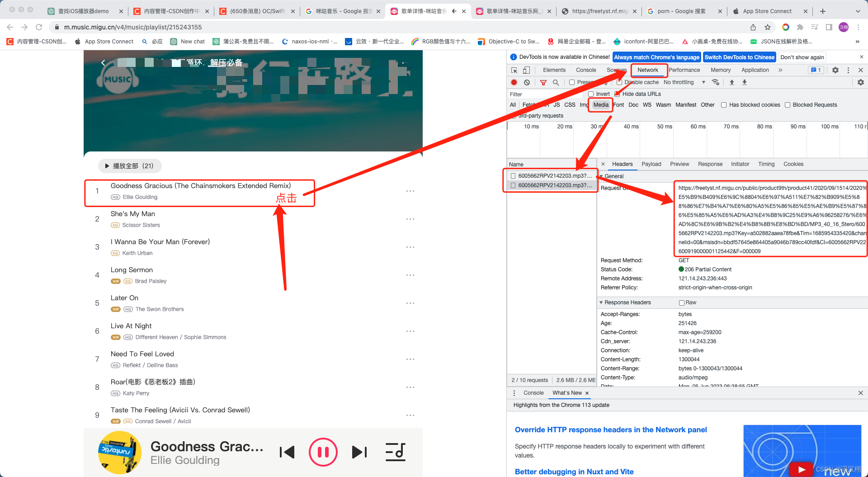
Task: Open network conditions wifi icon
Action: pyautogui.click(x=716, y=82)
